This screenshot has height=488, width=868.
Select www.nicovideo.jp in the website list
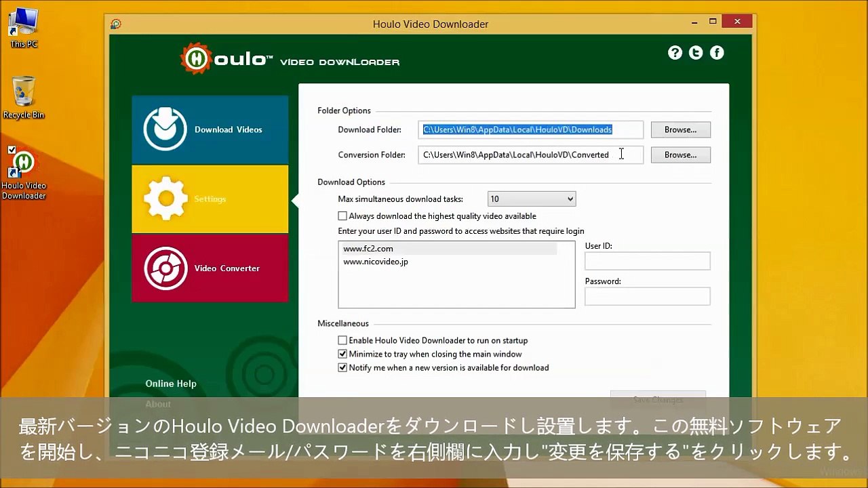tap(376, 262)
